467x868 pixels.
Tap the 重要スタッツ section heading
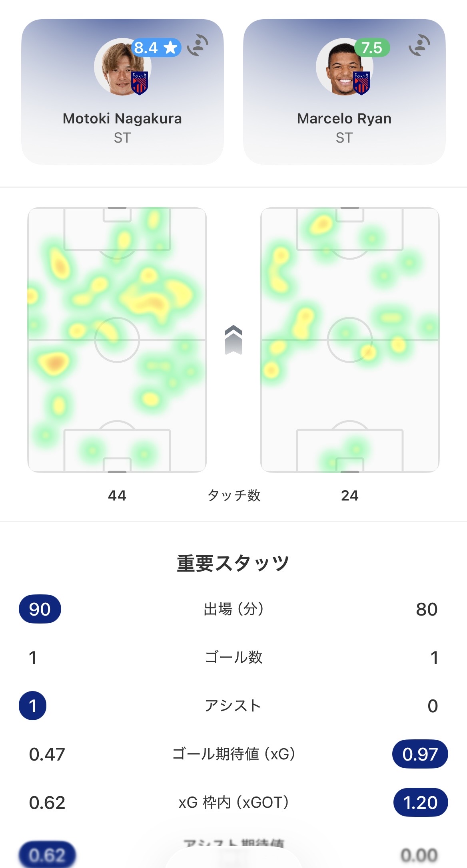click(x=233, y=563)
